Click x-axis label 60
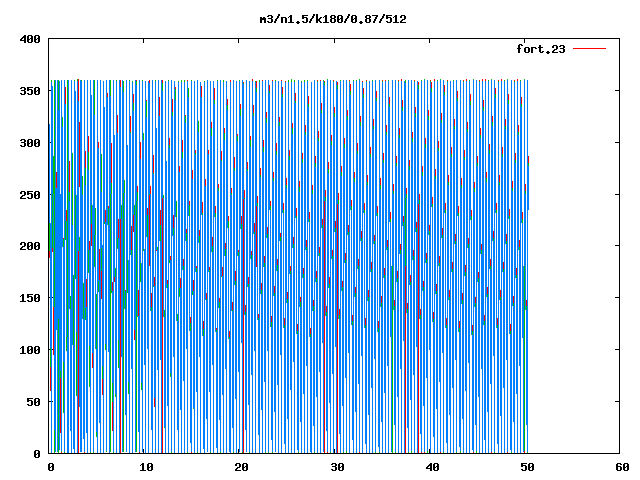Screen dimensions: 640x480 (x=622, y=467)
